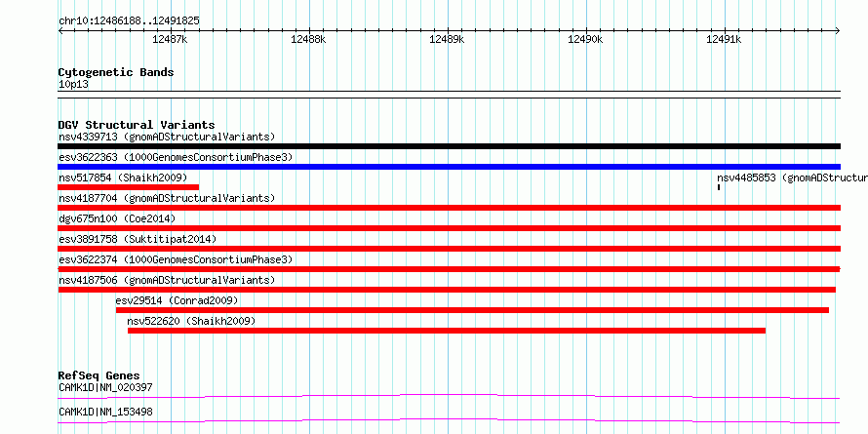868x434 pixels.
Task: Open the nsv4485853 label link
Action: [792, 178]
